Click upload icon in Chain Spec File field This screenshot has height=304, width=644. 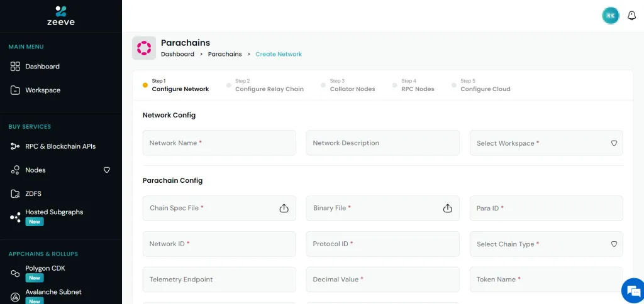point(284,209)
